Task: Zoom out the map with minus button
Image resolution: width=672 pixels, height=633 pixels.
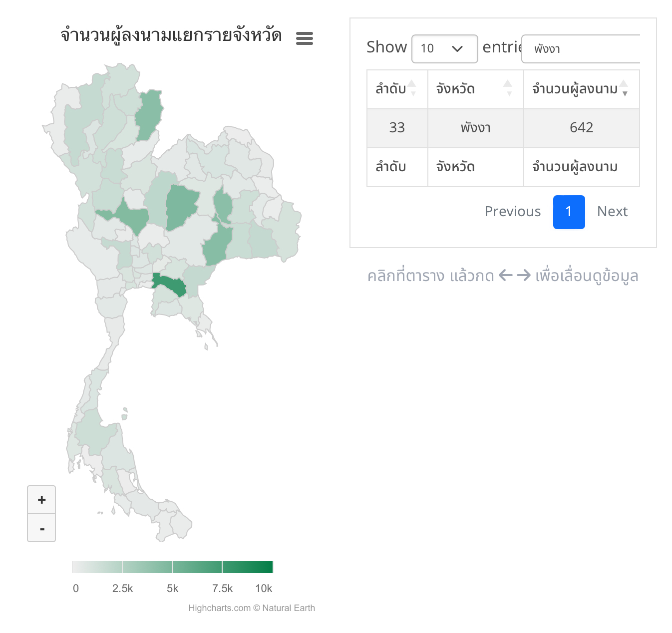Action: point(41,528)
